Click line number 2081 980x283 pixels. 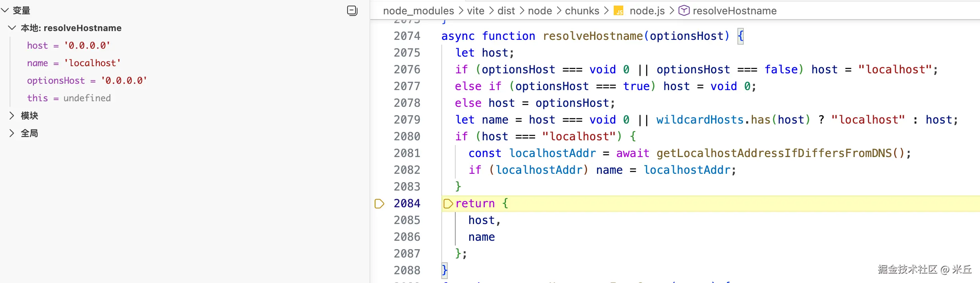click(x=407, y=153)
